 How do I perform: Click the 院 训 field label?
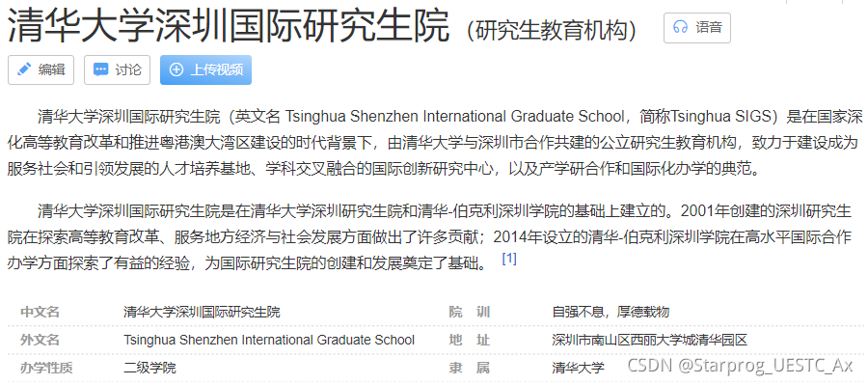pos(470,312)
